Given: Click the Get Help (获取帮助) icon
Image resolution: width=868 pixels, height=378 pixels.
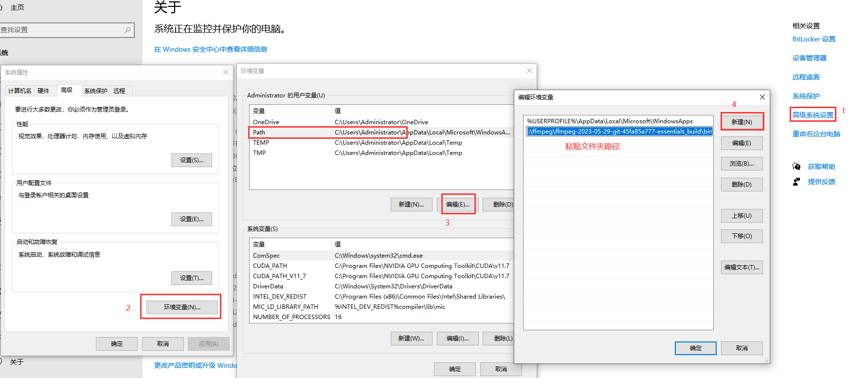Looking at the screenshot, I should (x=796, y=167).
